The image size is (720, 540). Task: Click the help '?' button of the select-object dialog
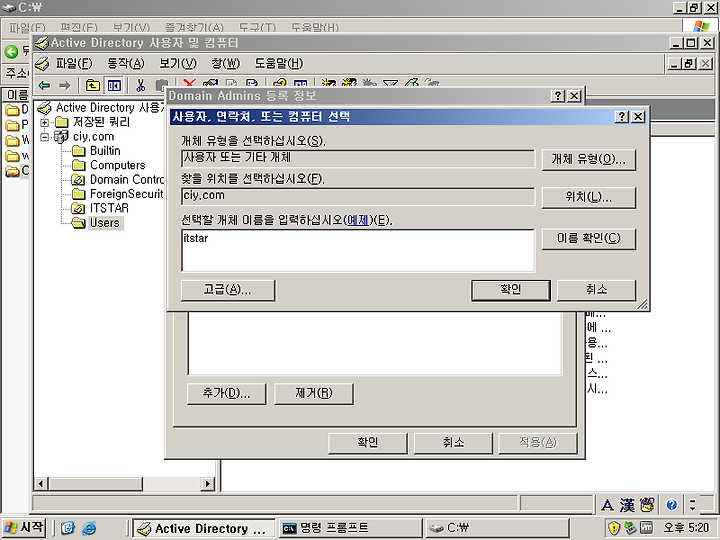coord(622,117)
